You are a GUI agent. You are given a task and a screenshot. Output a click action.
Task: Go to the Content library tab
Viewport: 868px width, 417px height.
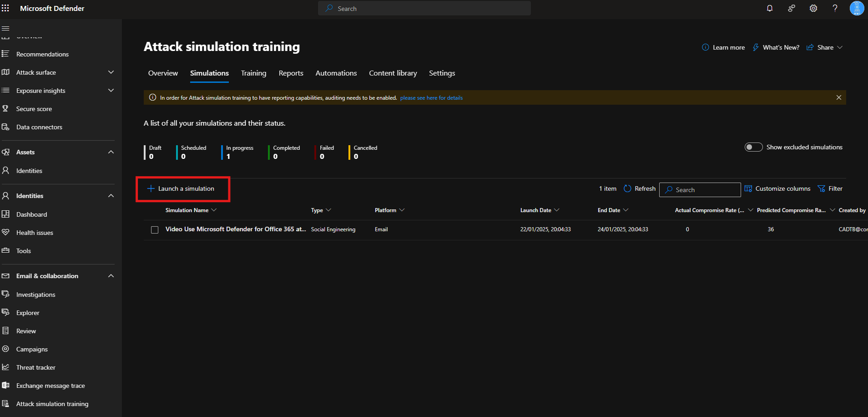(x=393, y=73)
